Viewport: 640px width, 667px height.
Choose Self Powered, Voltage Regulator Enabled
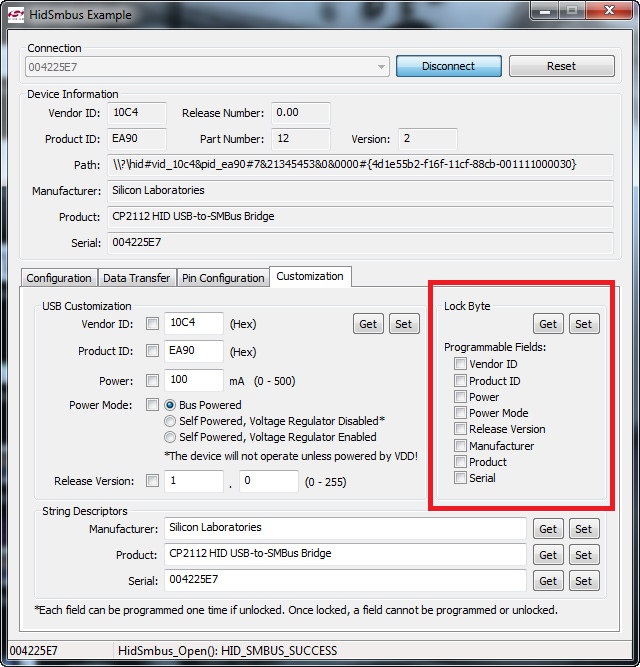click(170, 437)
